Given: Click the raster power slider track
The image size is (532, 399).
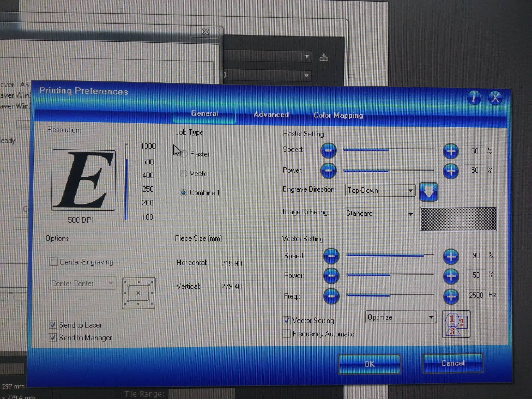Looking at the screenshot, I should pyautogui.click(x=389, y=171).
